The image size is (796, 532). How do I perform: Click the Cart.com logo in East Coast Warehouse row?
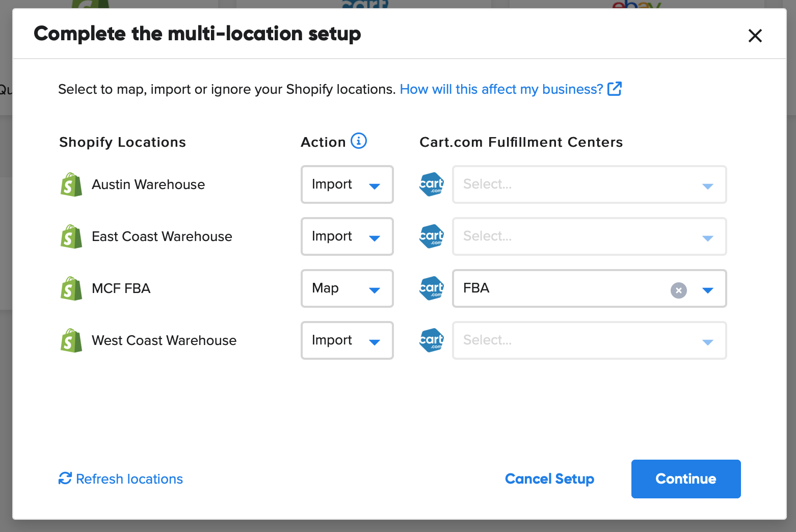[432, 236]
